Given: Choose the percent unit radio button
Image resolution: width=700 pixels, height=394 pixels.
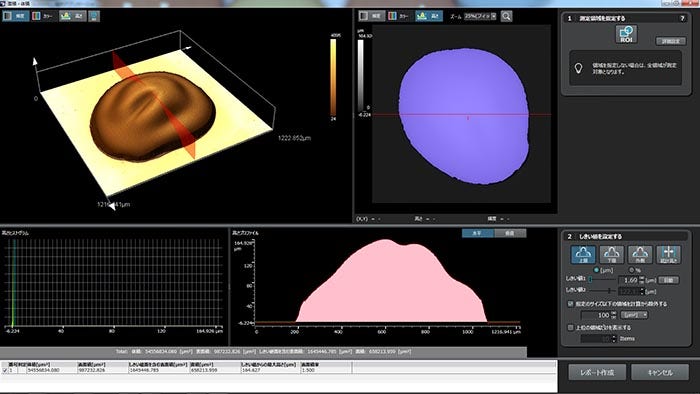Looking at the screenshot, I should [x=631, y=270].
